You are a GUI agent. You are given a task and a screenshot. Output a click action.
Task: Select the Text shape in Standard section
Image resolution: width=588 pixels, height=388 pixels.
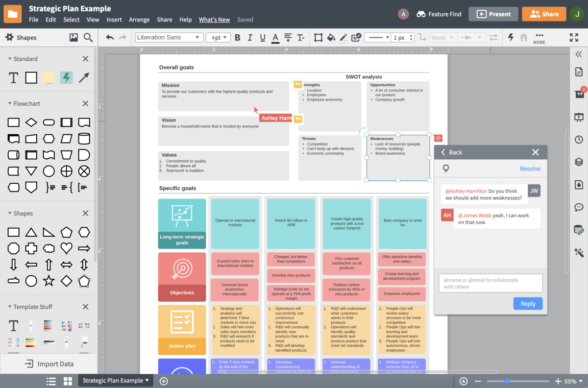[14, 77]
